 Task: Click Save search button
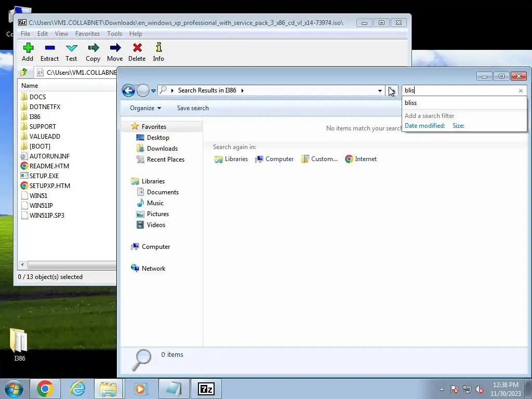[x=193, y=108]
